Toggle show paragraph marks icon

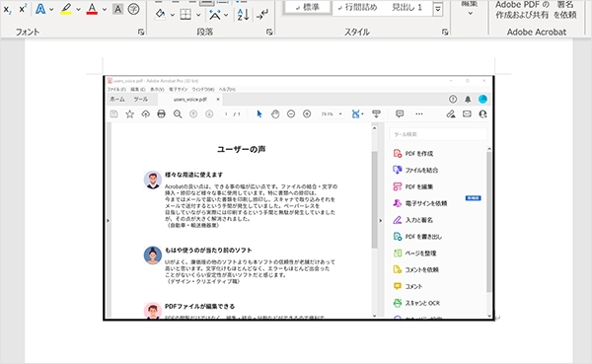pos(262,15)
